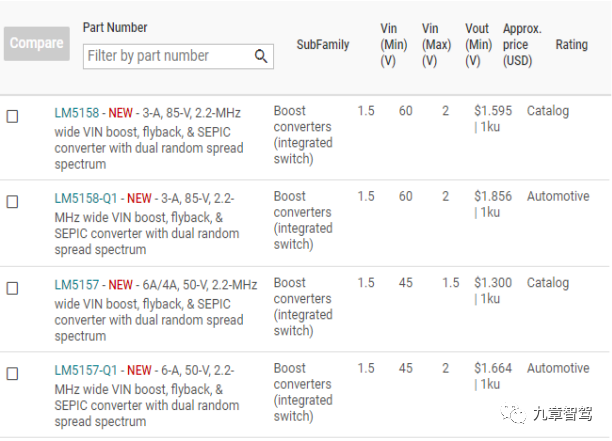Image resolution: width=612 pixels, height=441 pixels.
Task: Click the search magnifier icon
Action: tap(261, 56)
